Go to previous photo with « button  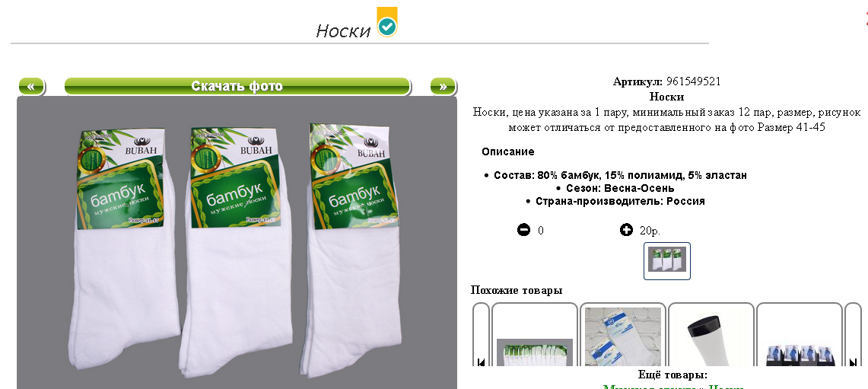point(31,87)
